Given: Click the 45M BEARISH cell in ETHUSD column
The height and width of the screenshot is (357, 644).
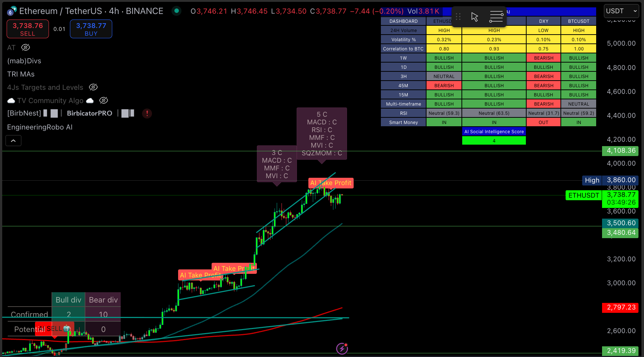Looking at the screenshot, I should click(444, 86).
